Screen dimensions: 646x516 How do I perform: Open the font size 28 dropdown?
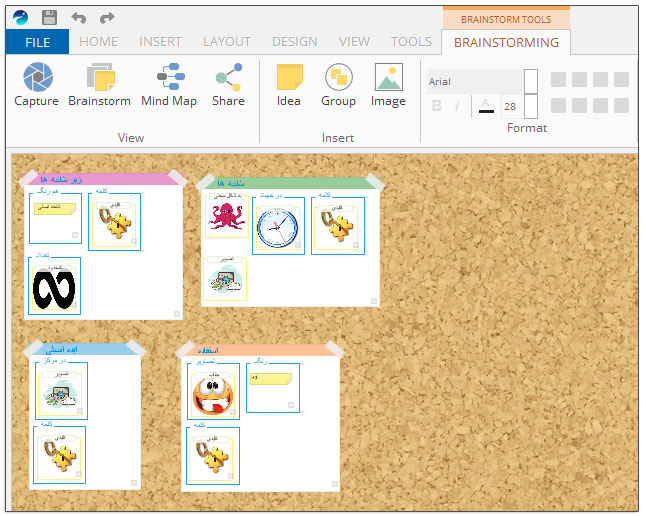(x=531, y=106)
